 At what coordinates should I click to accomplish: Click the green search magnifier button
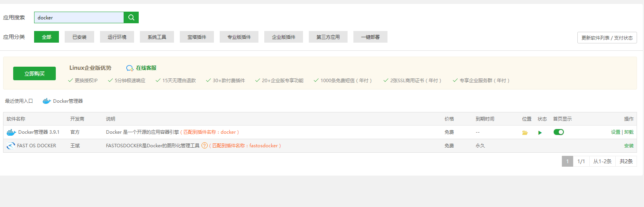tap(131, 17)
